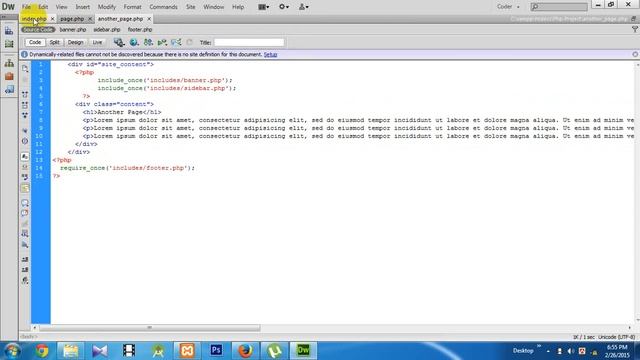The height and width of the screenshot is (360, 640).
Task: Open the Commands menu
Action: 163,7
